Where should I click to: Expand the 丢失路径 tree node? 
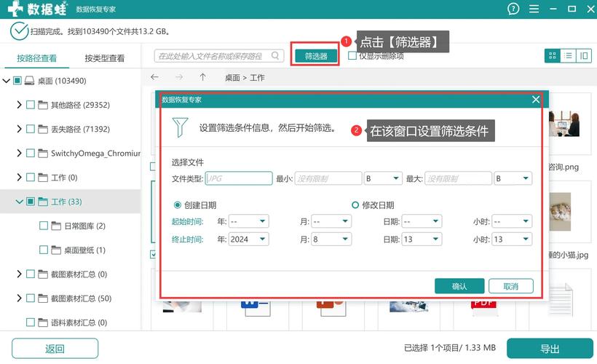[x=19, y=129]
